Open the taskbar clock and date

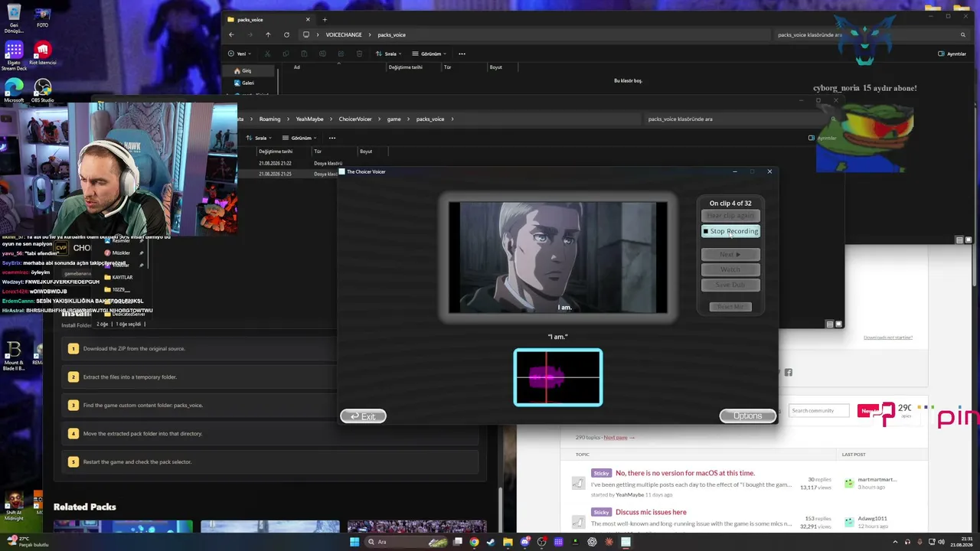click(960, 542)
